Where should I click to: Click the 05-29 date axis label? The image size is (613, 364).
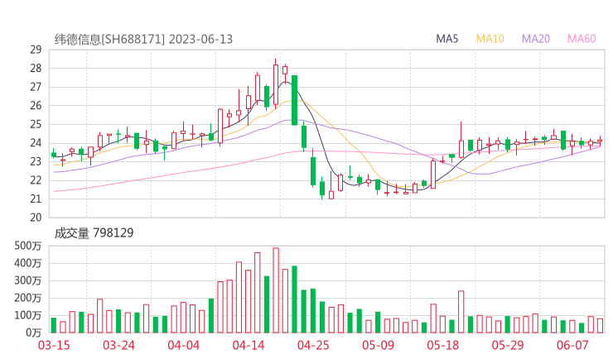click(x=508, y=345)
